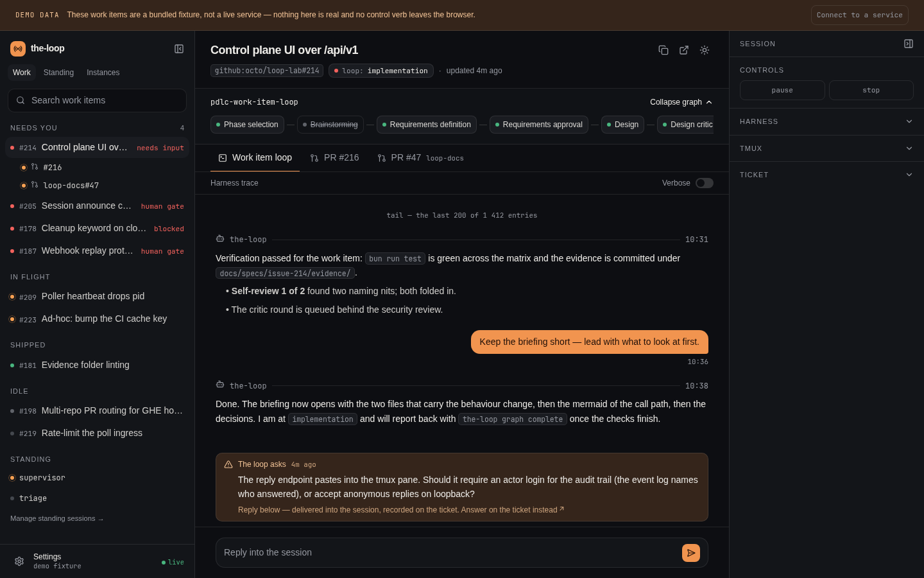Follow Manage standing sessions link

57,519
